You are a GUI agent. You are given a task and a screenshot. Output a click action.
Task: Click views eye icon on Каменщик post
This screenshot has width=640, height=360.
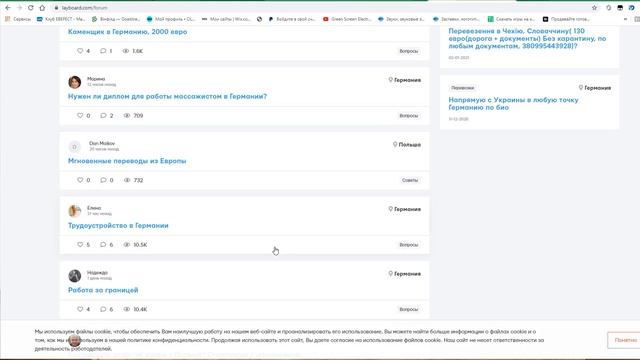click(126, 51)
